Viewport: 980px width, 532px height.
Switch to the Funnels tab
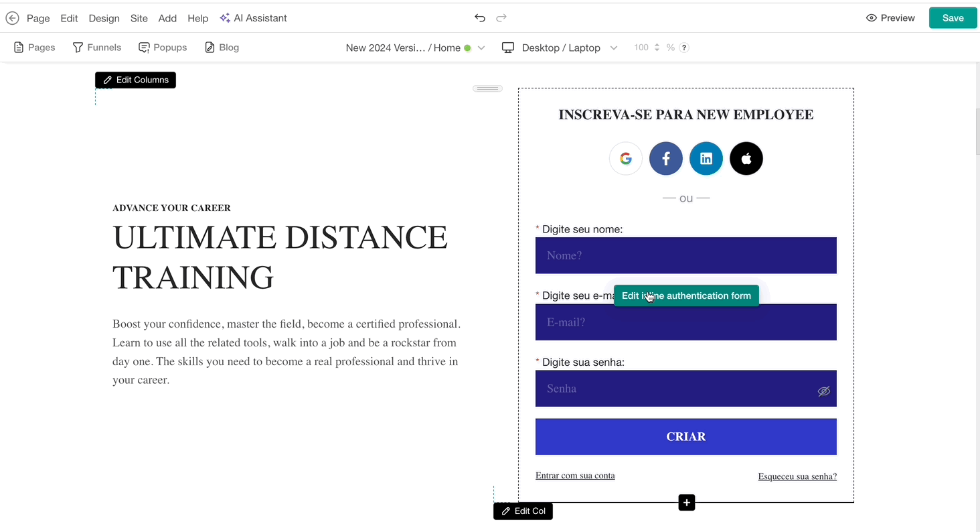click(x=97, y=48)
